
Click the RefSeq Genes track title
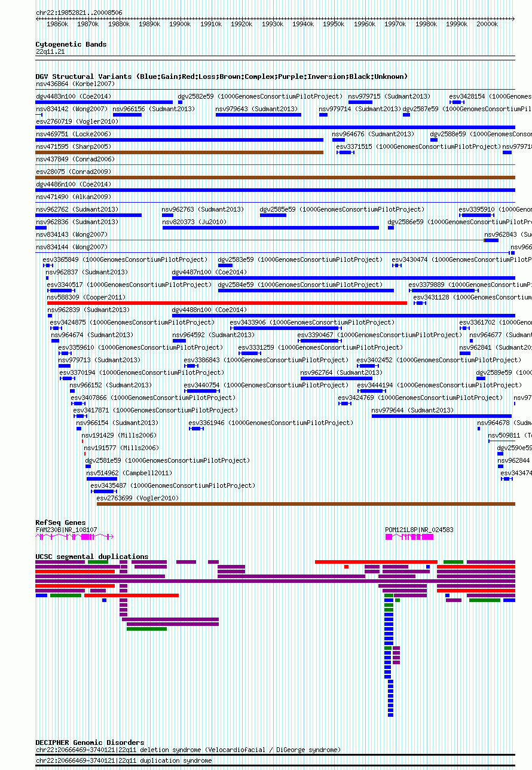coord(60,522)
